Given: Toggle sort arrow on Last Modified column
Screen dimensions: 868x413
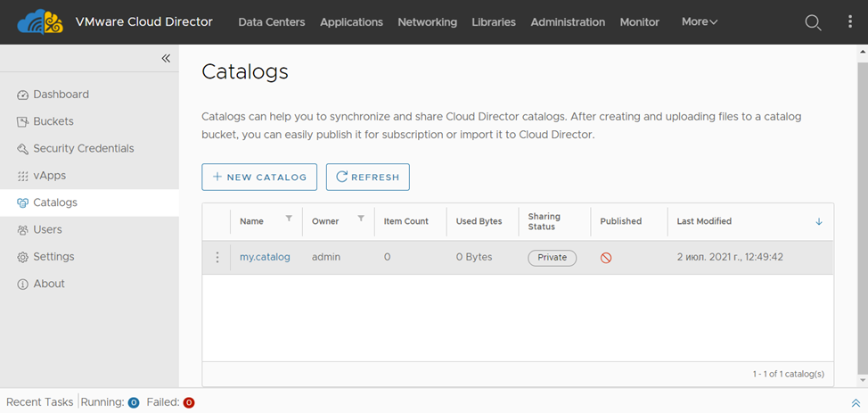Looking at the screenshot, I should pos(819,221).
